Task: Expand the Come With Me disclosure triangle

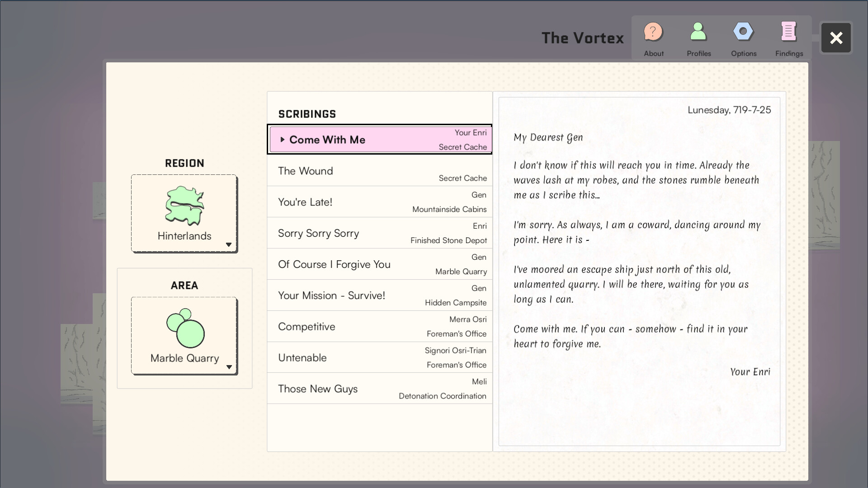Action: (x=283, y=140)
